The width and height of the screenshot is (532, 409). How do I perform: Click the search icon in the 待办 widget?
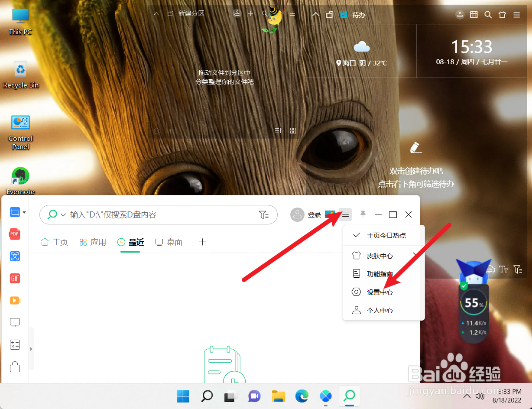pyautogui.click(x=488, y=15)
